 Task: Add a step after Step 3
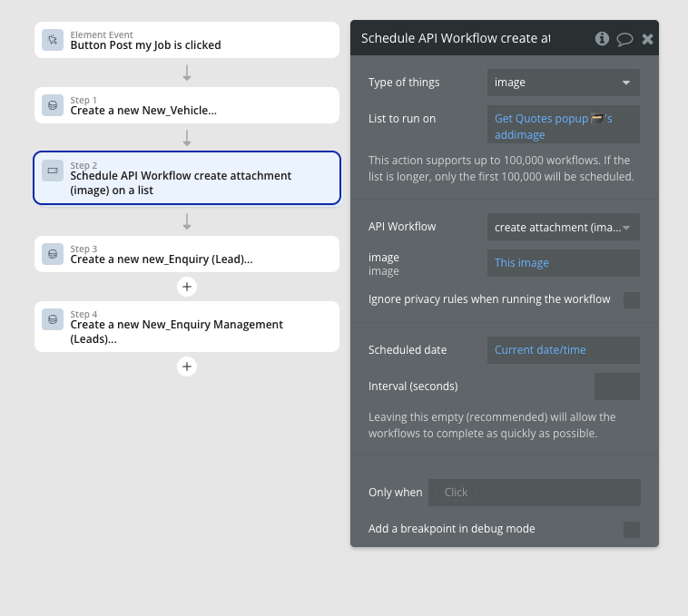[187, 287]
